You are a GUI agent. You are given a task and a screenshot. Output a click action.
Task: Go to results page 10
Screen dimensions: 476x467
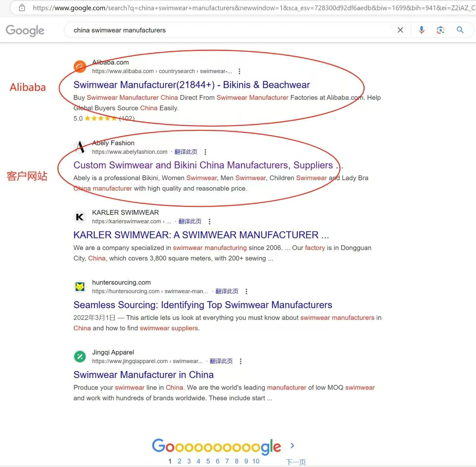pyautogui.click(x=256, y=461)
